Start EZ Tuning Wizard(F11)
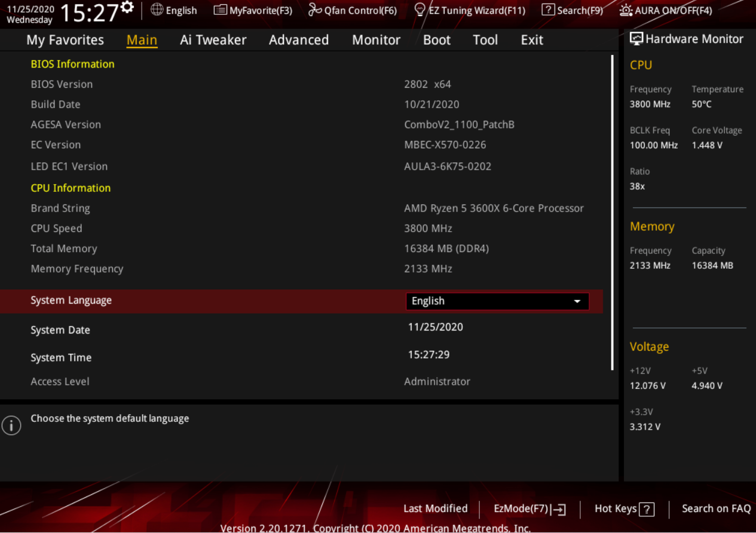 (470, 10)
